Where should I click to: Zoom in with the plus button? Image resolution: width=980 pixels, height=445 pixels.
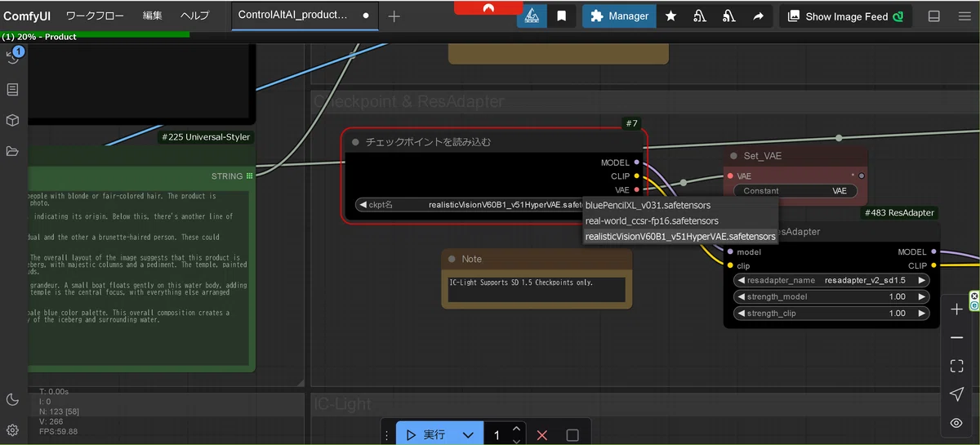point(957,310)
